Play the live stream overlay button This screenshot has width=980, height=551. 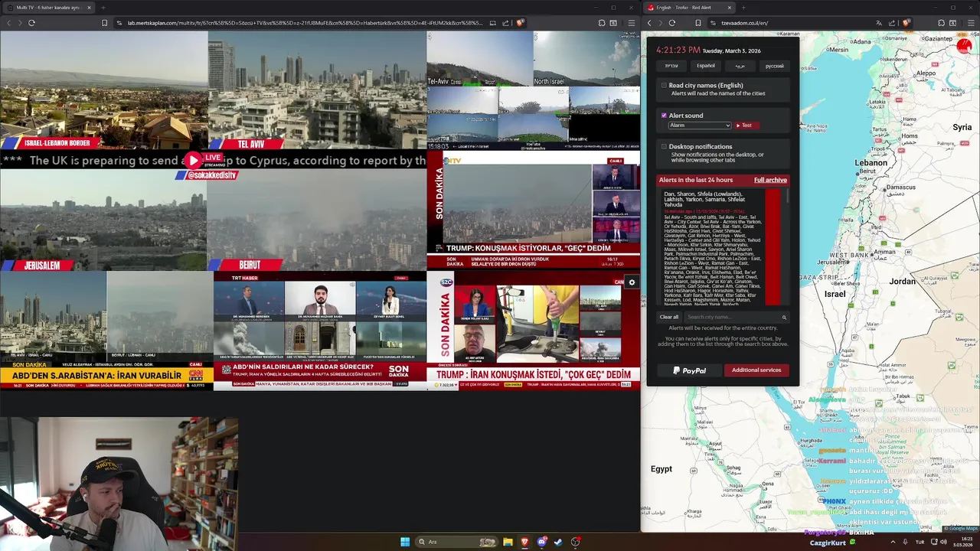pyautogui.click(x=193, y=160)
